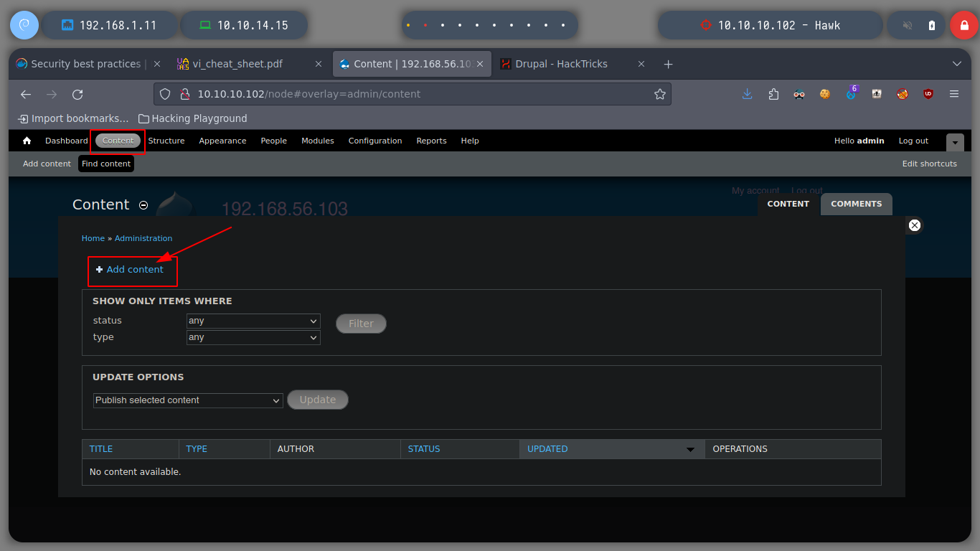Image resolution: width=980 pixels, height=551 pixels.
Task: Open the uBlock Origin extension icon
Action: (x=928, y=94)
